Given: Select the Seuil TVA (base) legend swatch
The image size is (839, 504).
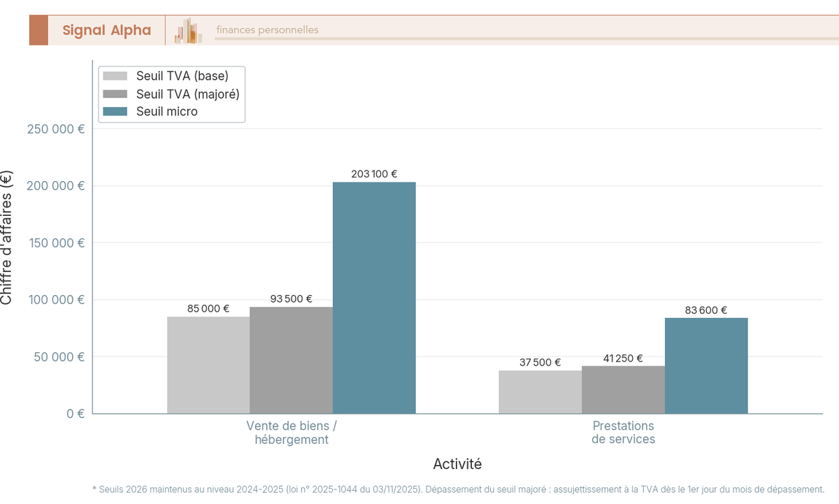Looking at the screenshot, I should 115,75.
